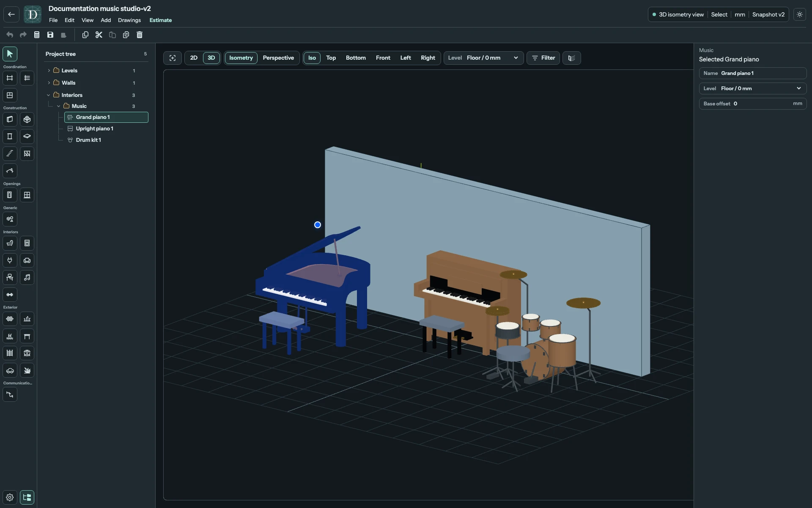Select the pointer select tool
Viewport: 812px width, 508px height.
pos(10,54)
